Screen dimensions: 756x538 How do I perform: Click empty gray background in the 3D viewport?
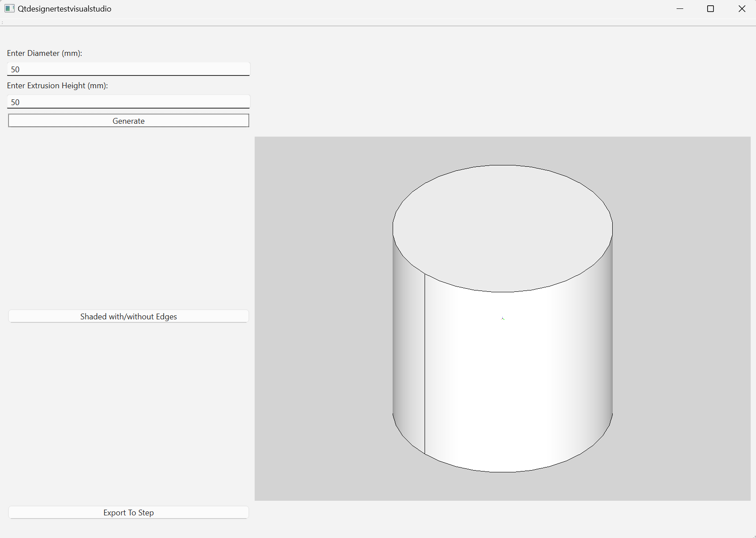tap(311, 310)
